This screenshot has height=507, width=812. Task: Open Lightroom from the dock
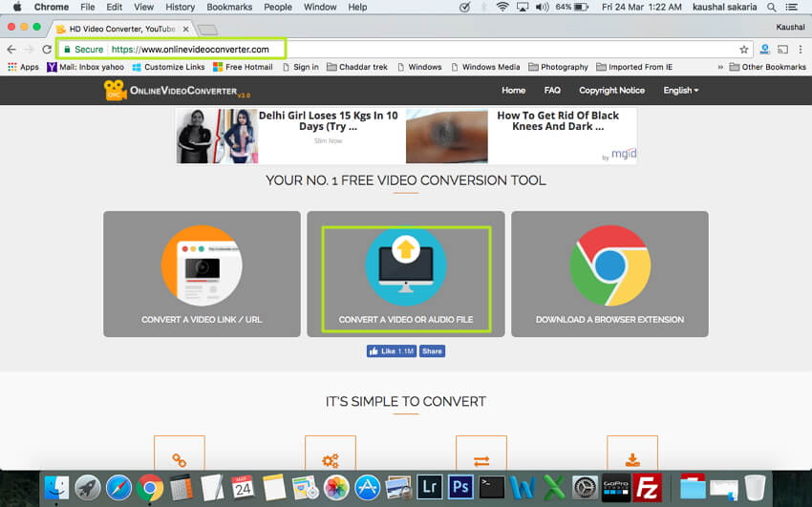click(x=429, y=487)
